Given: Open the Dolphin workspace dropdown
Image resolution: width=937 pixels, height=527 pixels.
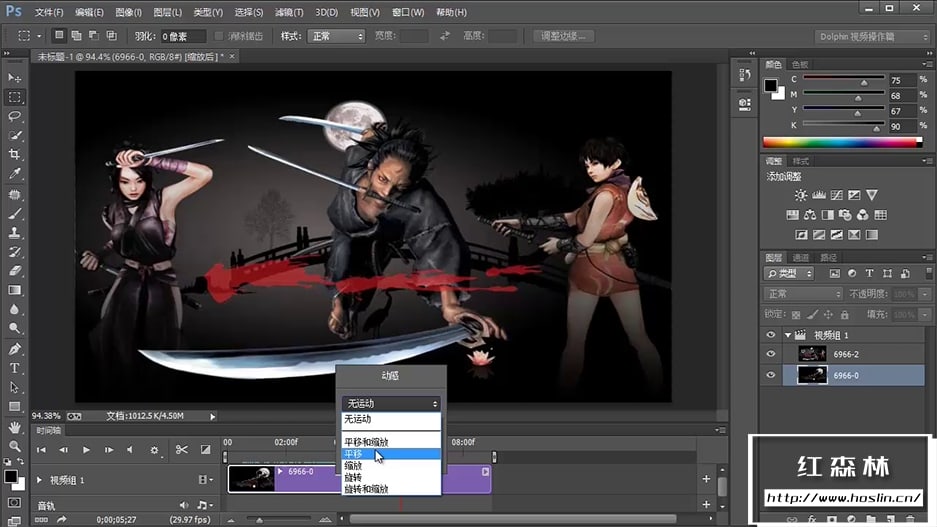Looking at the screenshot, I should click(x=872, y=36).
